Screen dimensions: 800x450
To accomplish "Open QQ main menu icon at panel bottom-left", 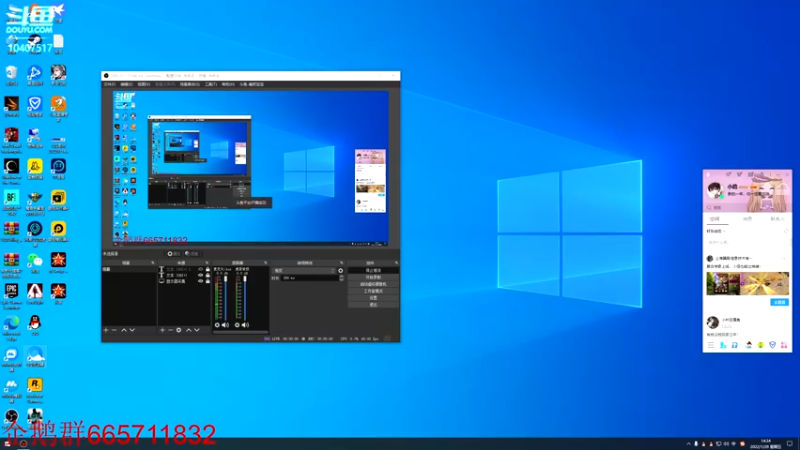I will pos(711,345).
